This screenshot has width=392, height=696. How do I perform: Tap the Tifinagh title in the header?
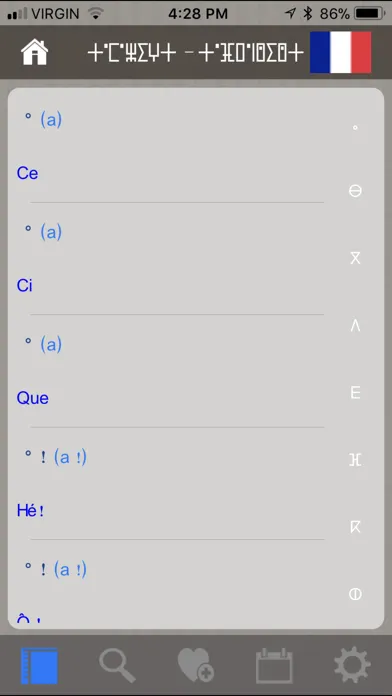tap(195, 53)
